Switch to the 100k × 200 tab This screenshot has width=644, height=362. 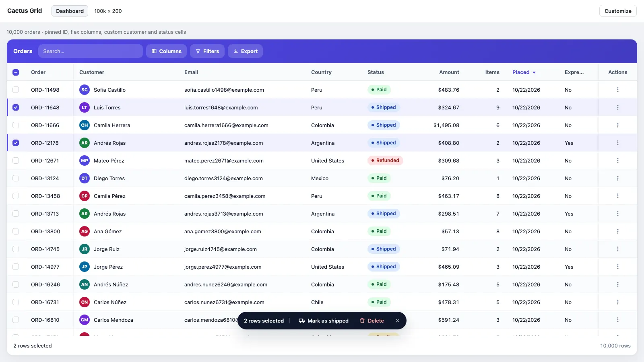(x=108, y=11)
